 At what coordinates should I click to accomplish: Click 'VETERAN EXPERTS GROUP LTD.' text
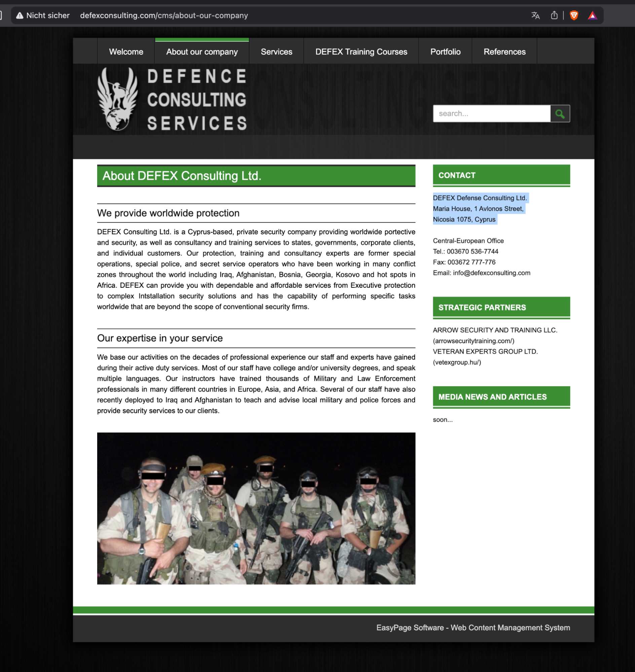(x=485, y=352)
